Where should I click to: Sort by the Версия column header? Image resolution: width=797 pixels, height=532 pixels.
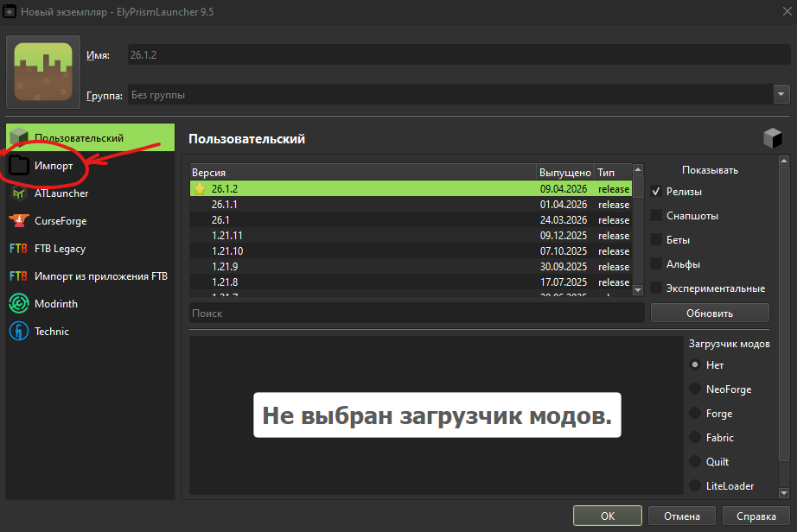[x=363, y=172]
